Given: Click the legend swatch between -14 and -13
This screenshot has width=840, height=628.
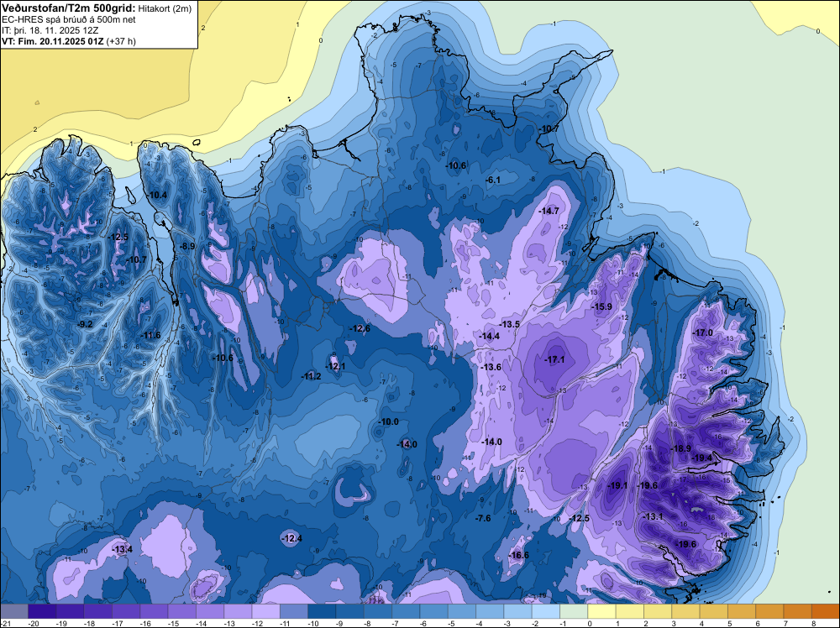Looking at the screenshot, I should click(x=210, y=611).
